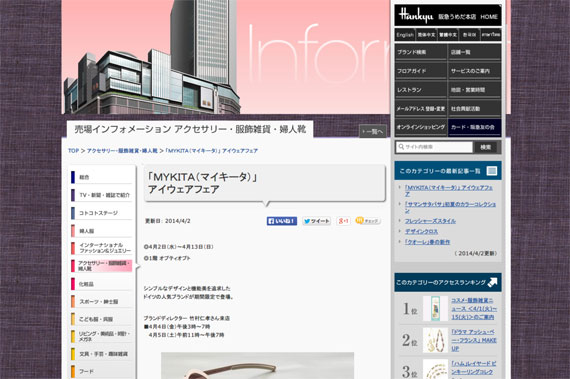Select こども服・呉服 sidebar category
570x379 pixels.
tap(101, 319)
